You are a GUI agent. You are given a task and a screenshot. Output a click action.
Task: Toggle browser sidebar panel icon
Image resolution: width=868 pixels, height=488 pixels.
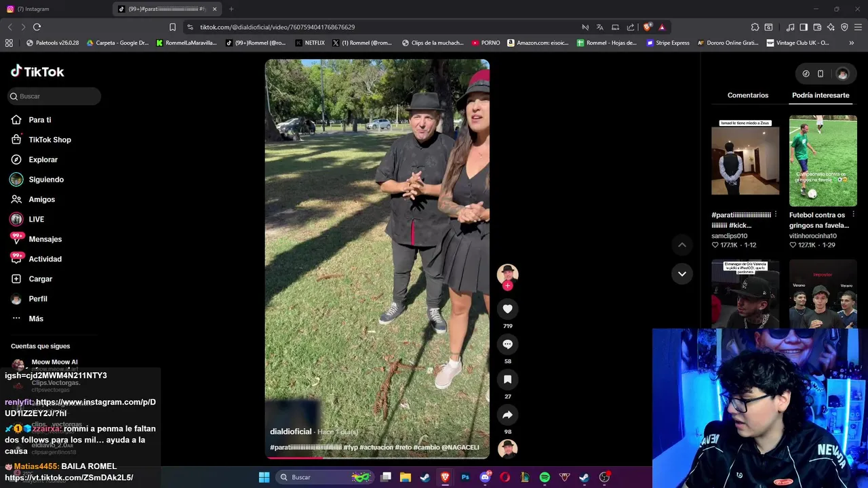pyautogui.click(x=804, y=27)
